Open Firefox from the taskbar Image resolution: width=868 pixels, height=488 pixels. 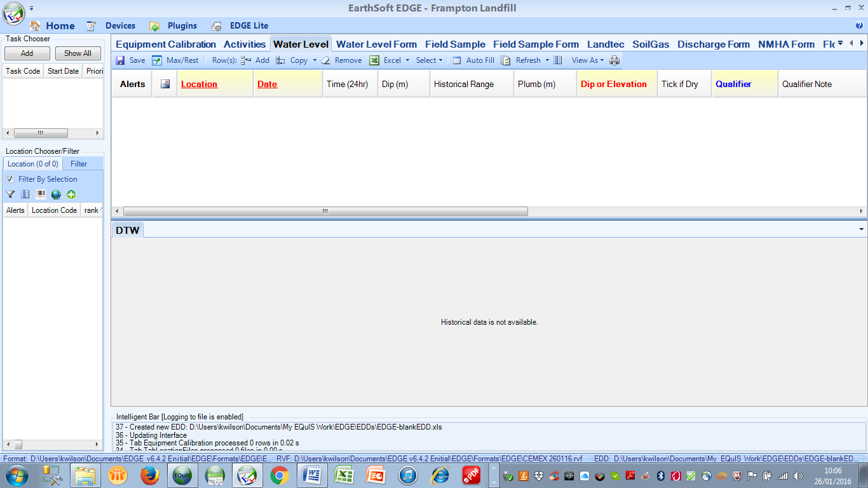click(150, 475)
